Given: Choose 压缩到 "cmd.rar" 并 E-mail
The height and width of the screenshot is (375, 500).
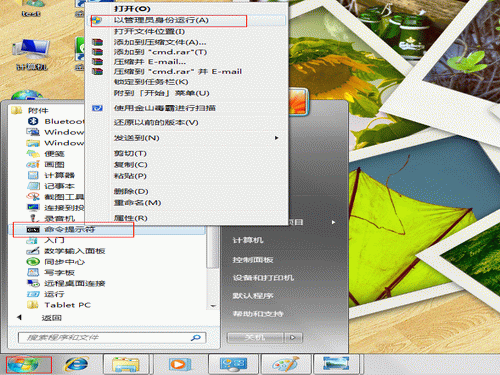Looking at the screenshot, I should coord(178,71).
